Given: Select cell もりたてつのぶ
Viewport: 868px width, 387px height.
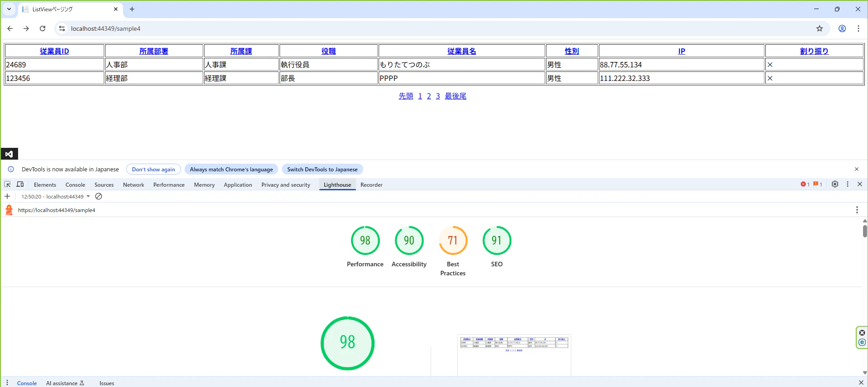Looking at the screenshot, I should 462,64.
